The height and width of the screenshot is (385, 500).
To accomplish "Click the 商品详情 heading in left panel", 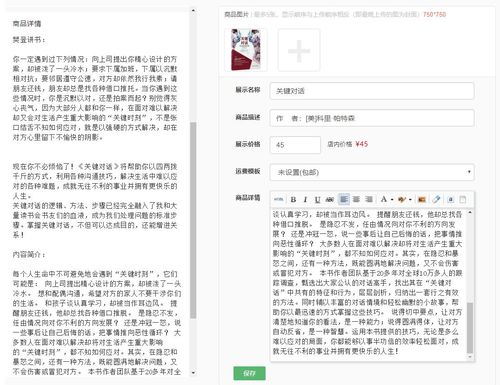I will [x=27, y=24].
